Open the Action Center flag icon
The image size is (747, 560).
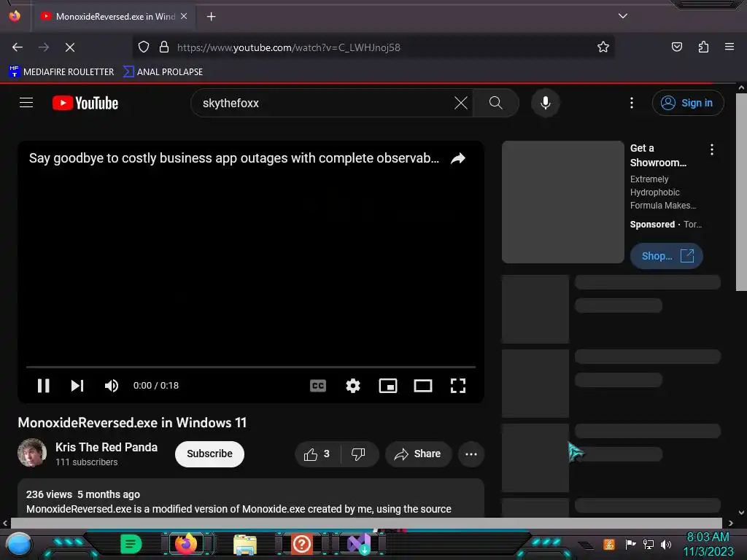630,544
